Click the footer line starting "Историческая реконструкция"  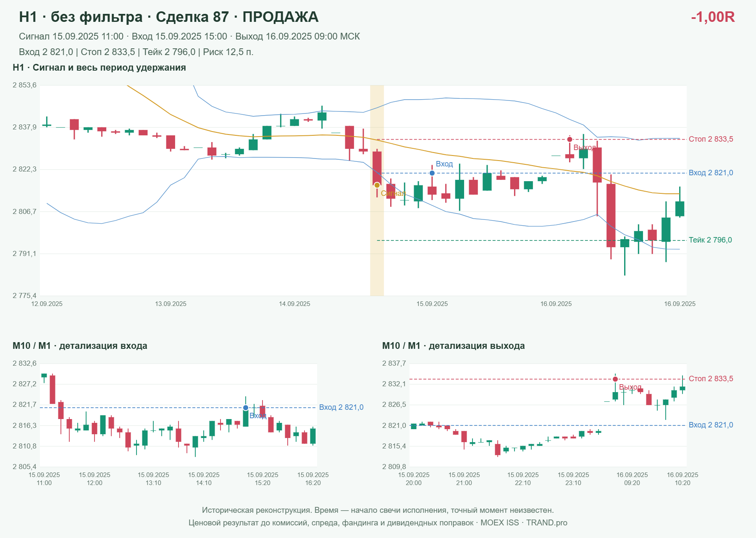pos(378,510)
